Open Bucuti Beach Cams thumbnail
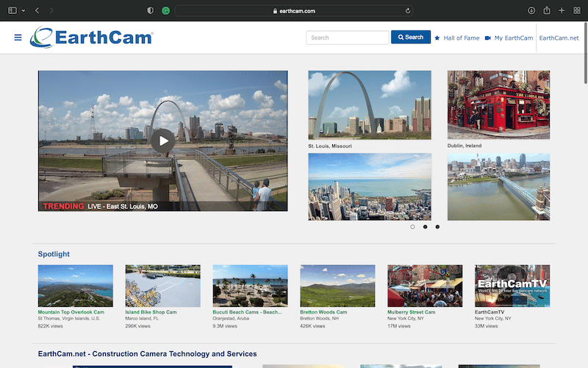 [250, 286]
